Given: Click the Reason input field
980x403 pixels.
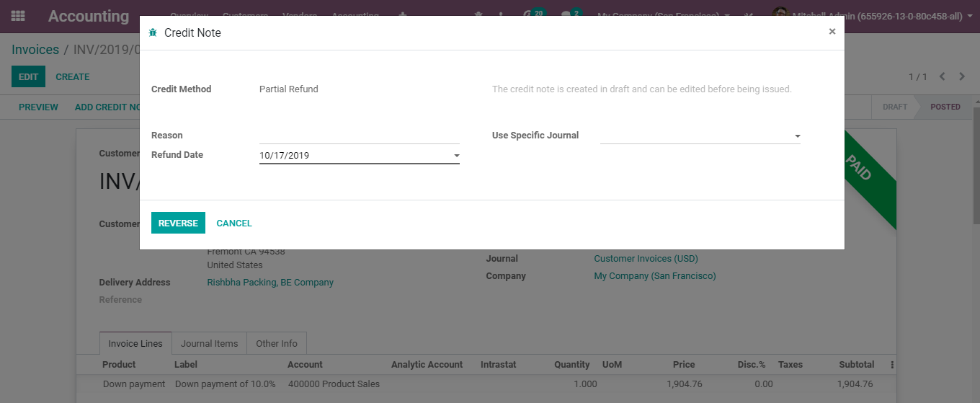Looking at the screenshot, I should coord(360,136).
